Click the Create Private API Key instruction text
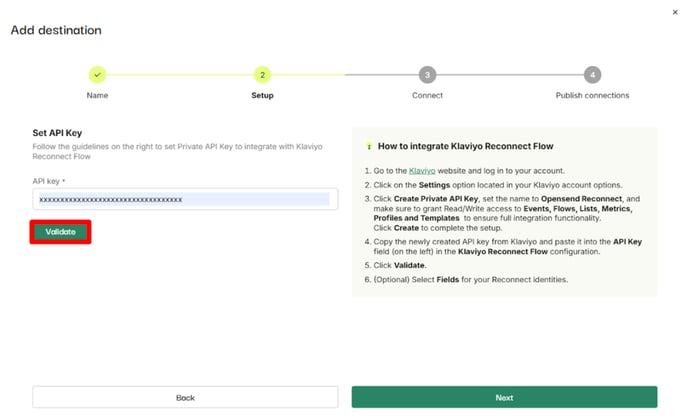688x418 pixels. click(436, 199)
